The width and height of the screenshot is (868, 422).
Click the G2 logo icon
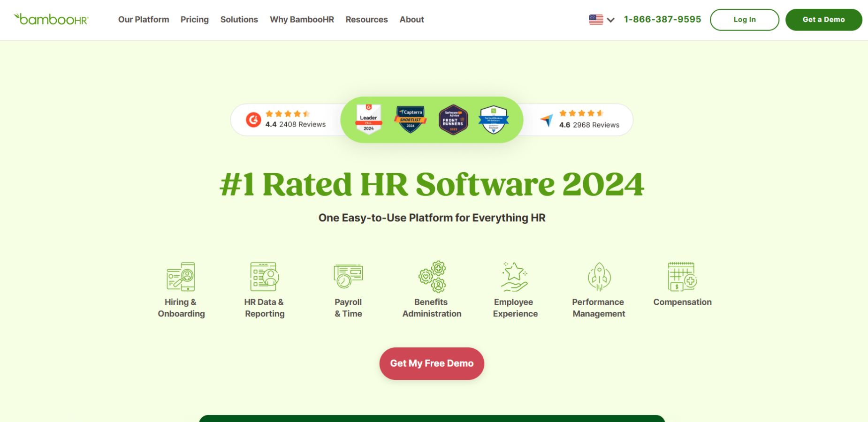(253, 120)
